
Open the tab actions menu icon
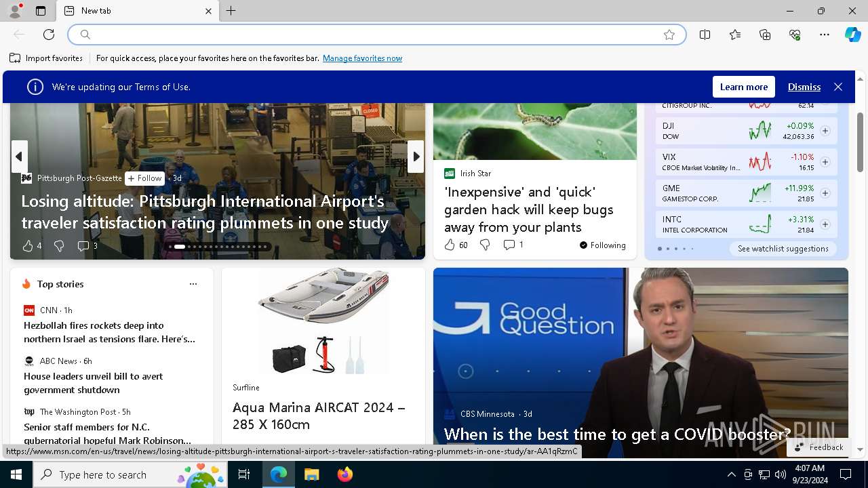click(x=41, y=11)
